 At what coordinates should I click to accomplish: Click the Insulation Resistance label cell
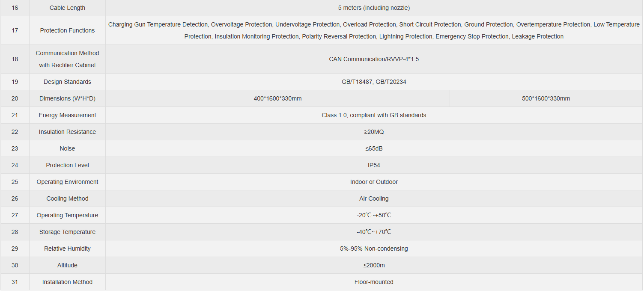pos(67,132)
